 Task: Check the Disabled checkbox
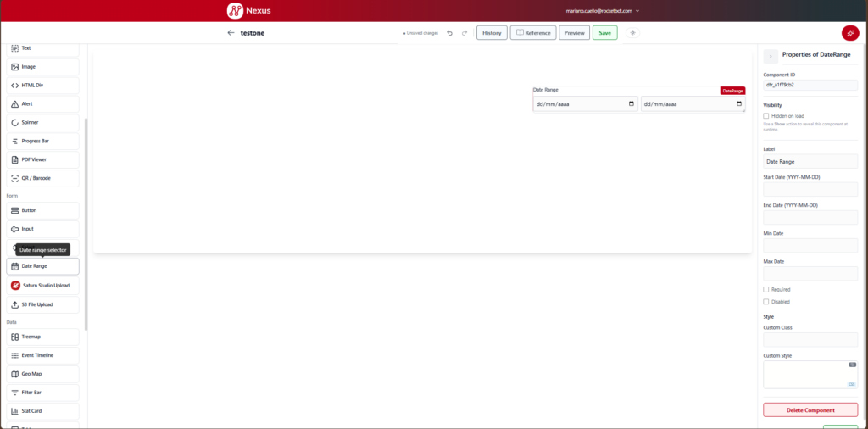[766, 302]
